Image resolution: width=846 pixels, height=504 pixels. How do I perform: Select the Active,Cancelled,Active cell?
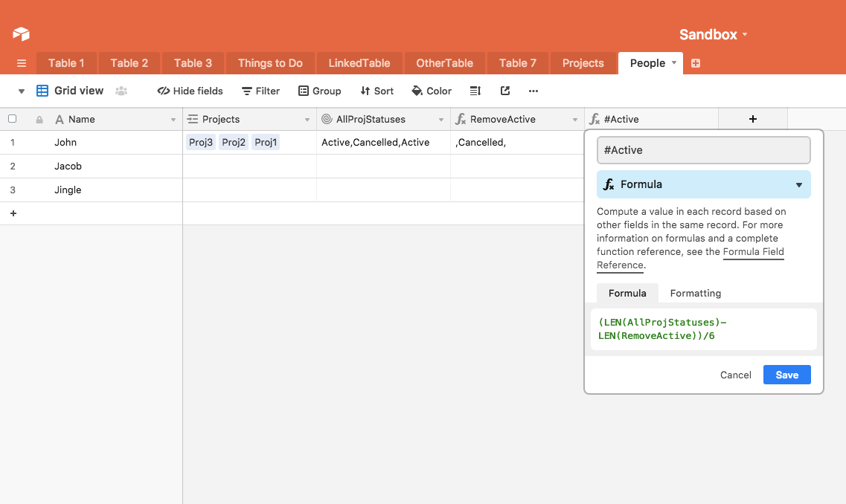point(384,142)
